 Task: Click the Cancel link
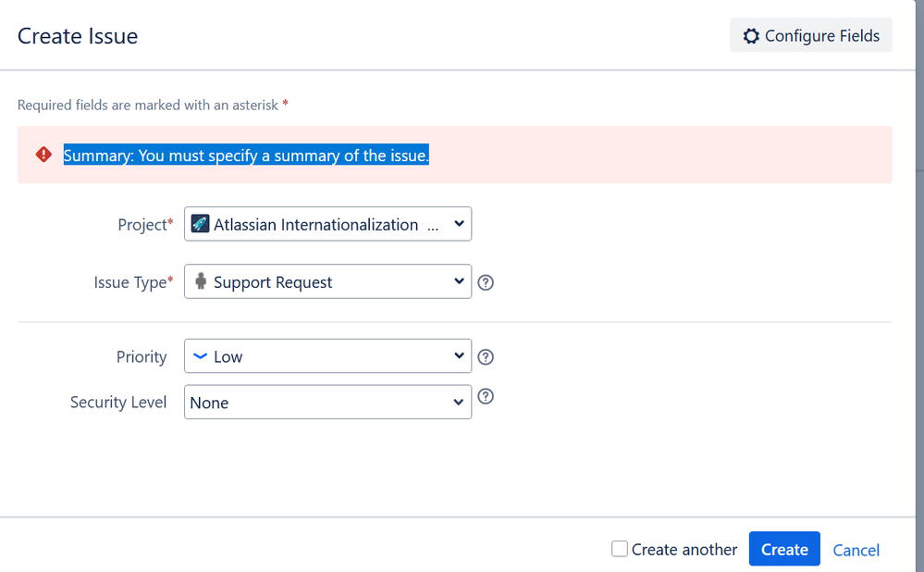click(856, 550)
